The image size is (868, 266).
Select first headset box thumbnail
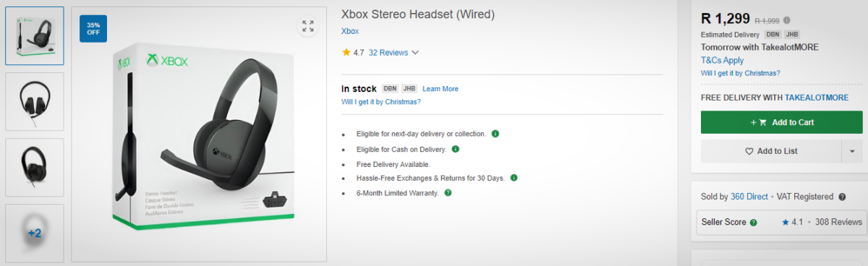35,36
